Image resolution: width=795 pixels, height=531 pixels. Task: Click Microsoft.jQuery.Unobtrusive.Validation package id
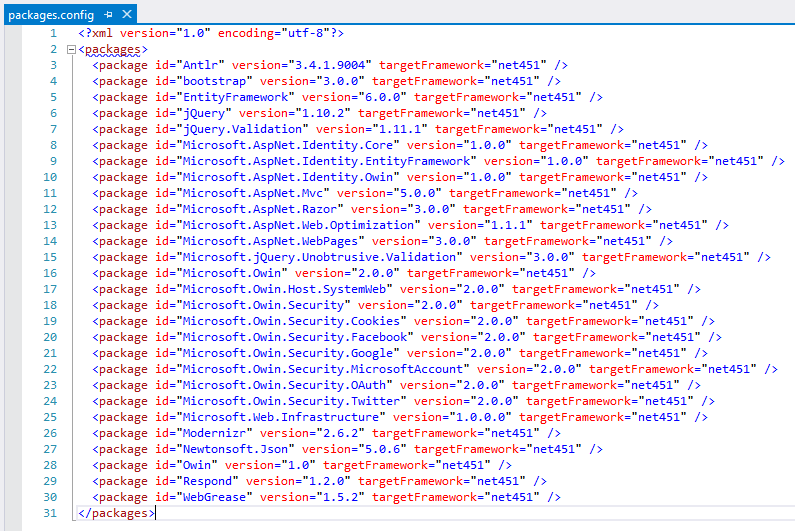coord(319,257)
